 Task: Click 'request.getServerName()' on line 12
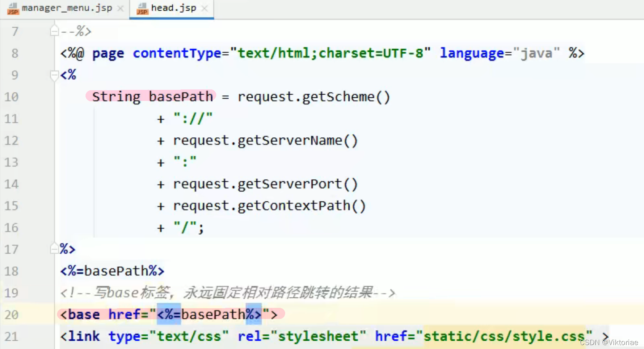coord(265,140)
